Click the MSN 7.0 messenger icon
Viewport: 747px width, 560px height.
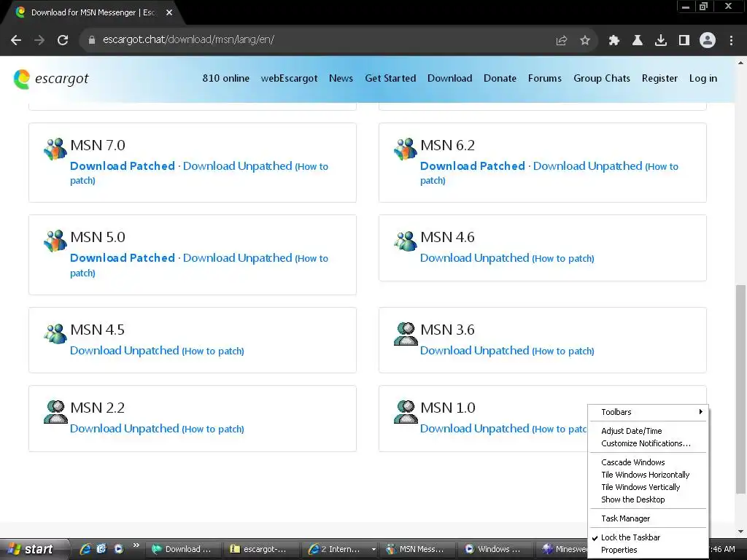[x=55, y=149]
